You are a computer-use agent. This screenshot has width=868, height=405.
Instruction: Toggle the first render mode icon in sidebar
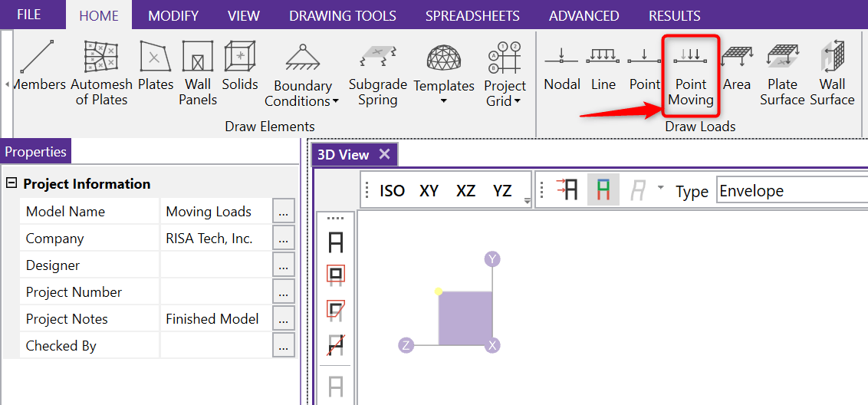point(336,244)
